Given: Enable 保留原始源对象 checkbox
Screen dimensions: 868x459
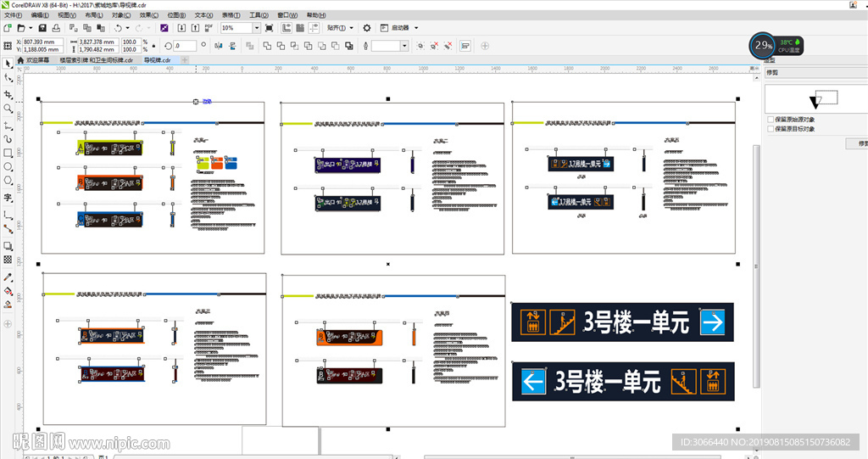Looking at the screenshot, I should coord(771,120).
